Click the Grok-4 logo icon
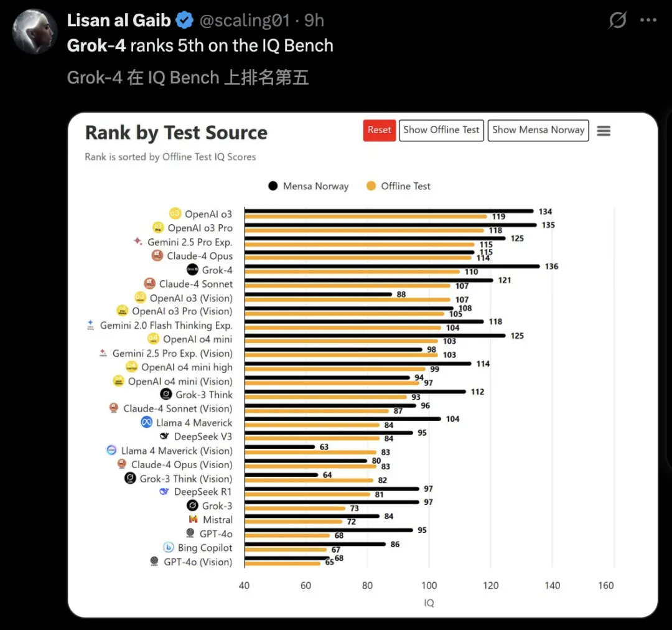The height and width of the screenshot is (630, 672). (x=192, y=270)
